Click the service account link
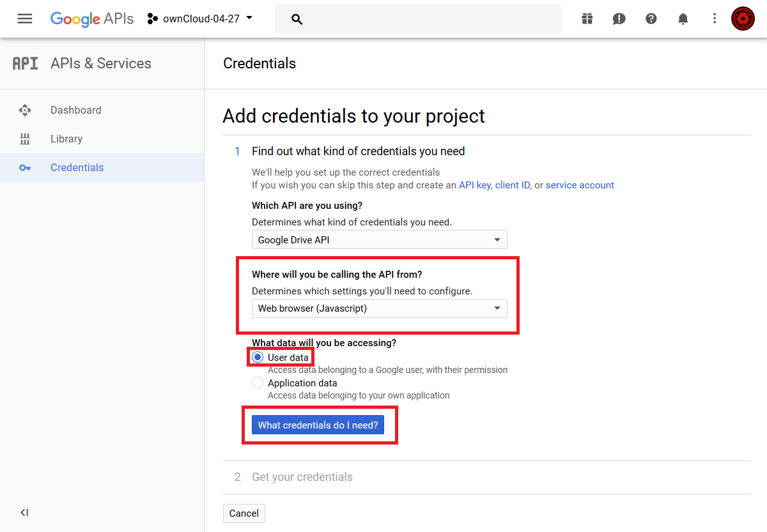 click(580, 185)
